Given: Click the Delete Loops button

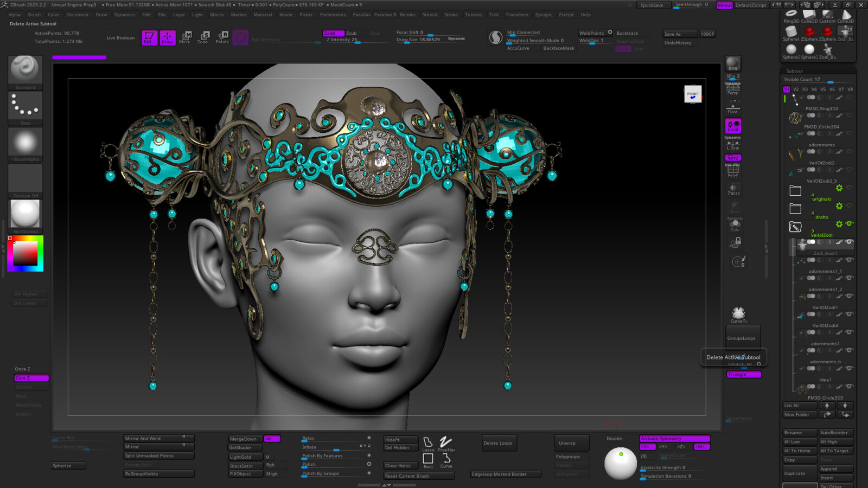Looking at the screenshot, I should coord(499,443).
